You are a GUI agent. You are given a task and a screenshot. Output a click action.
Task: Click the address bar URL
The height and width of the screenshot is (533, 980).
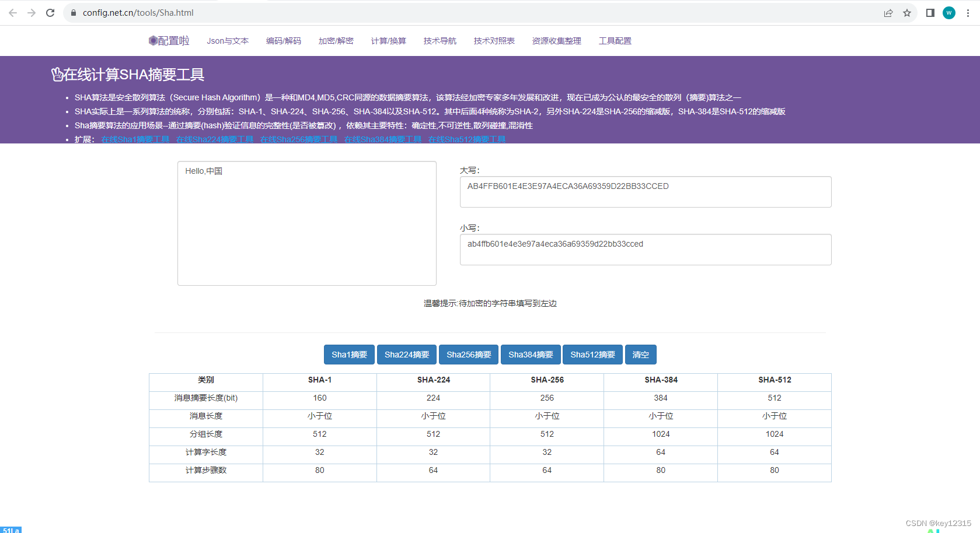pyautogui.click(x=138, y=13)
